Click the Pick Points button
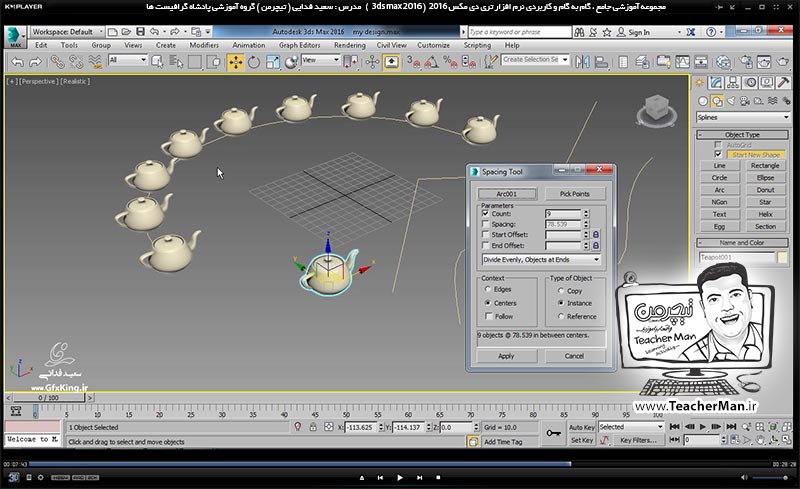 [574, 194]
